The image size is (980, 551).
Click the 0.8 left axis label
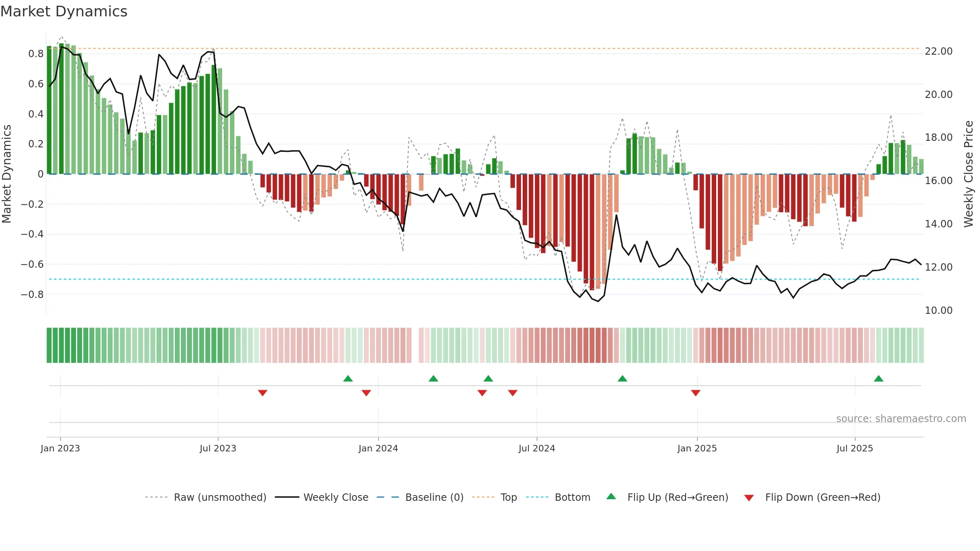click(x=36, y=54)
